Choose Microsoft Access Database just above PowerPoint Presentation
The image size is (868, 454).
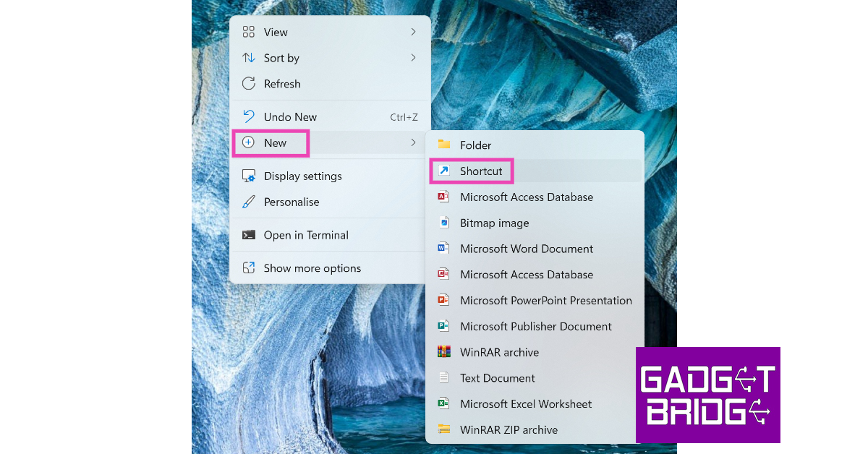pyautogui.click(x=535, y=275)
